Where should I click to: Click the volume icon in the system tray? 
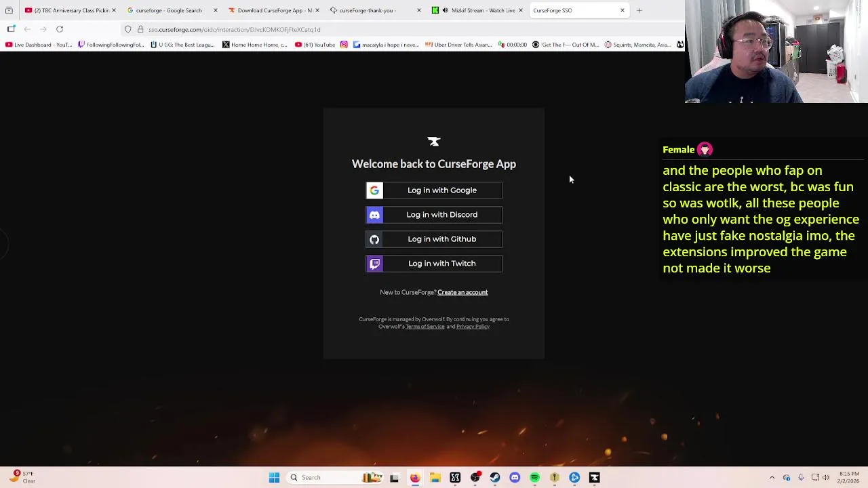(x=825, y=478)
